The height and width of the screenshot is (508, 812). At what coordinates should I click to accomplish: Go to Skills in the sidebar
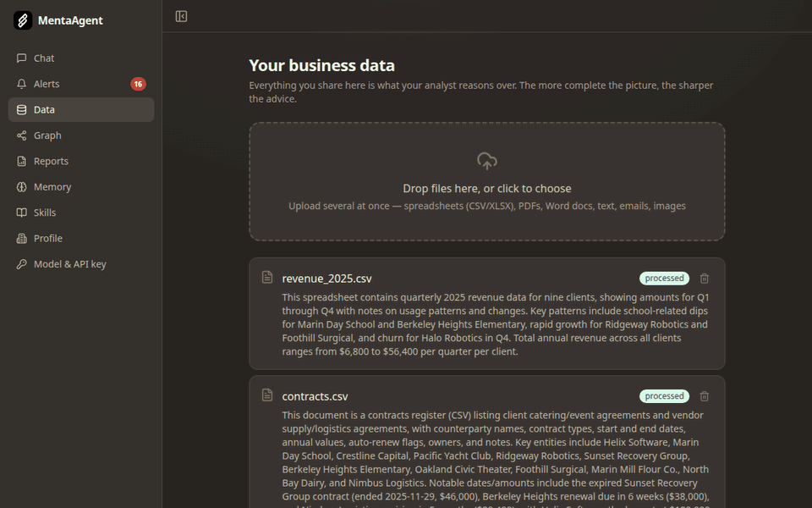pyautogui.click(x=81, y=213)
